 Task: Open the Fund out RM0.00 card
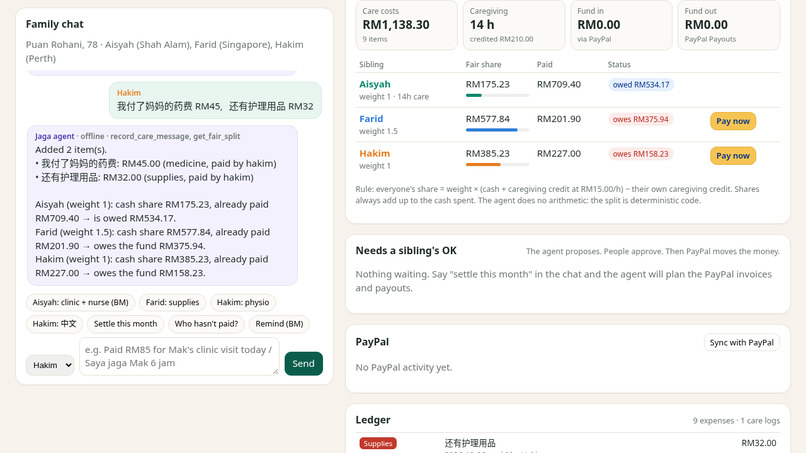(728, 25)
